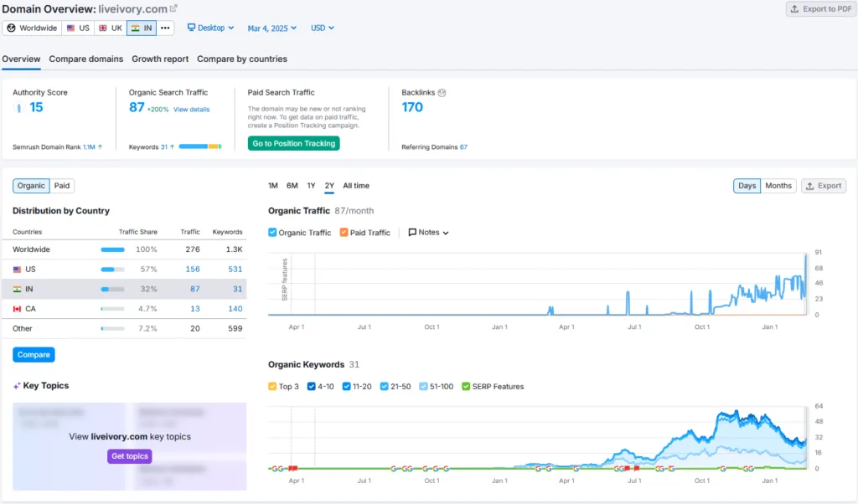
Task: Open the Overview tab
Action: point(21,59)
